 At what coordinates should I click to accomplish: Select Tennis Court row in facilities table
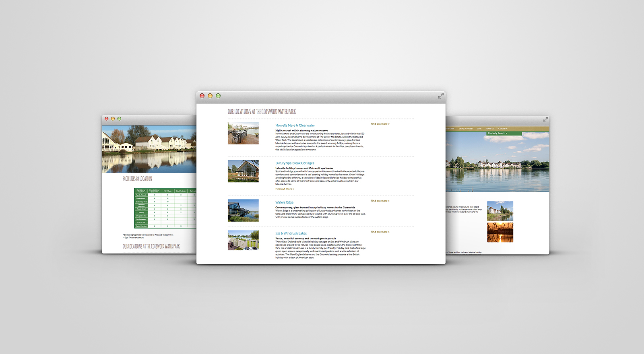pos(165,209)
